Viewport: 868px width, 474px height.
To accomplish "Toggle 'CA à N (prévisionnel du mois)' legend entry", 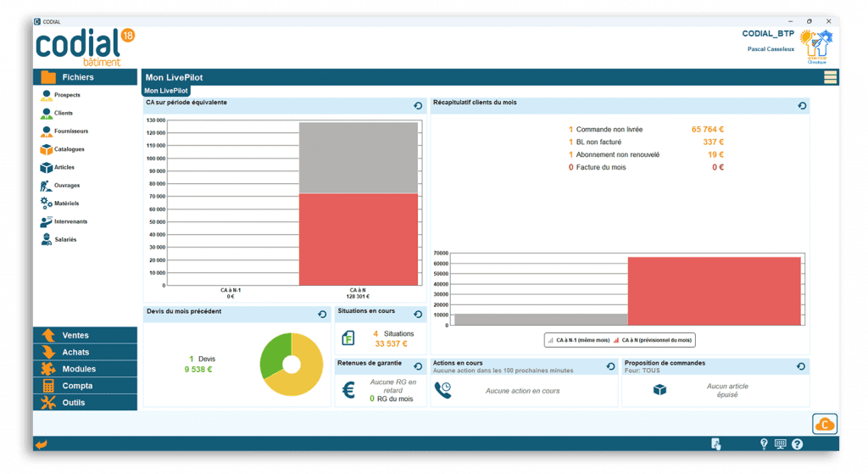I will coord(653,340).
